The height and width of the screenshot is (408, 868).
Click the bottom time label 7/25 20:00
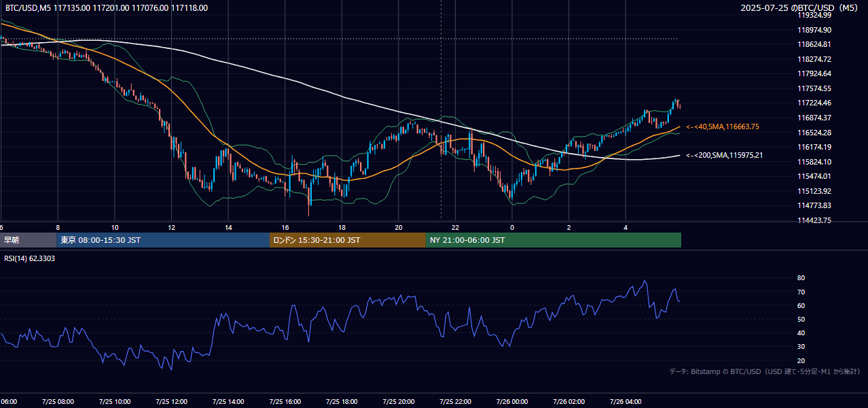(x=399, y=401)
